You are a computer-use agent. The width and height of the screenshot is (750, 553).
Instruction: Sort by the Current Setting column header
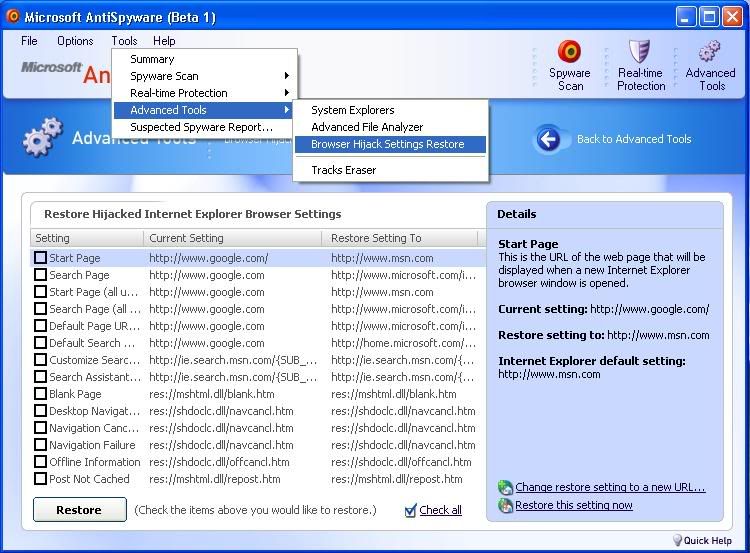(232, 238)
